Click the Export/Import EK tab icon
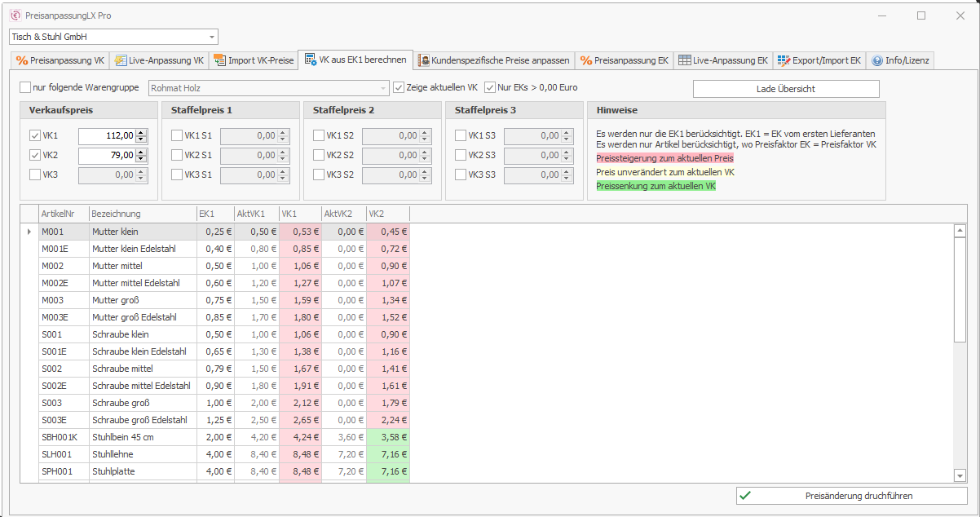 pyautogui.click(x=784, y=60)
